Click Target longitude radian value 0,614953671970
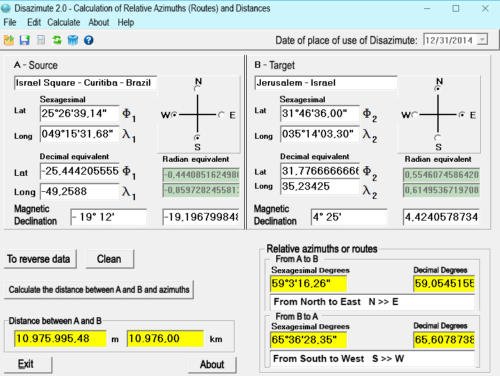Viewport: 500px width, 376px height. tap(441, 190)
